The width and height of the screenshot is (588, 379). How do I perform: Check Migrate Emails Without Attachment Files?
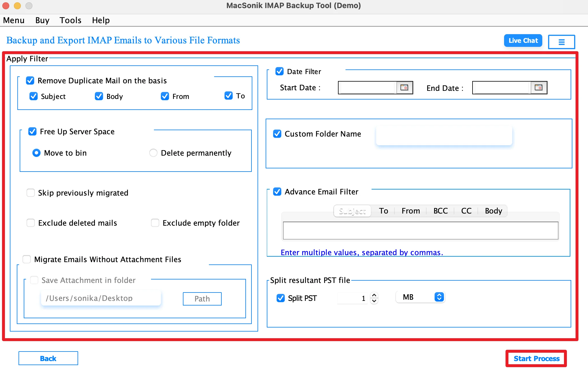(x=27, y=259)
